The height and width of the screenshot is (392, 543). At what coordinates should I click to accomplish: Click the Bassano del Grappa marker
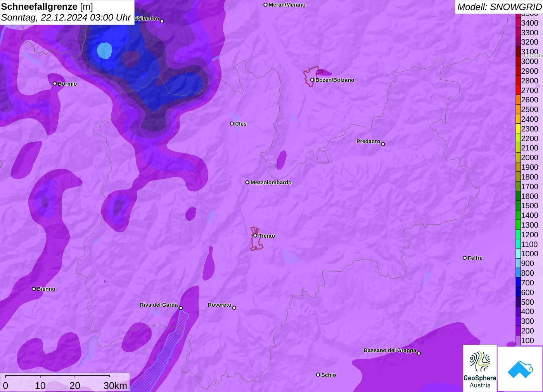coord(419,353)
